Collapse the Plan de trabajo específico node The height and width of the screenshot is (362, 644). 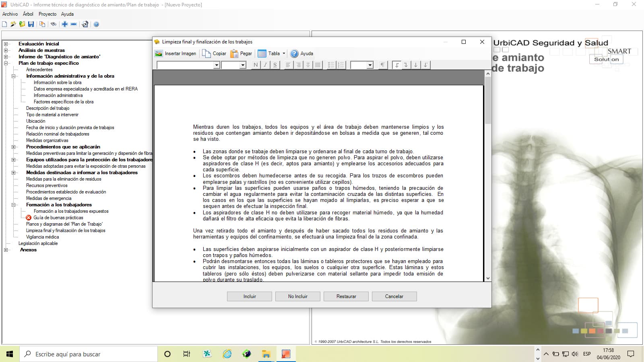tap(6, 63)
